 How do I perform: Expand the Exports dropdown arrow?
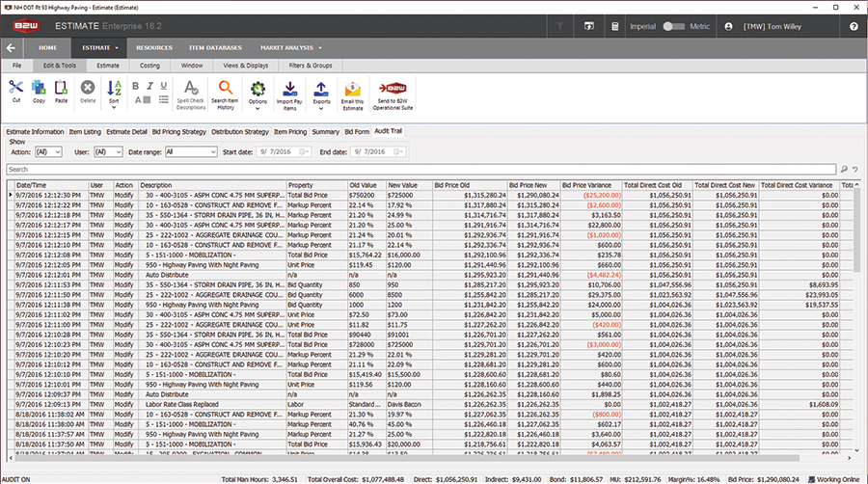(321, 108)
